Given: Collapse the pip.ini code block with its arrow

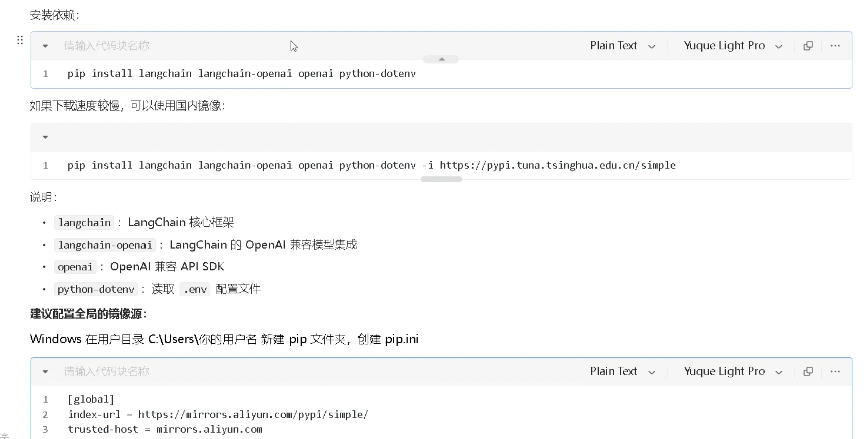Looking at the screenshot, I should [45, 372].
